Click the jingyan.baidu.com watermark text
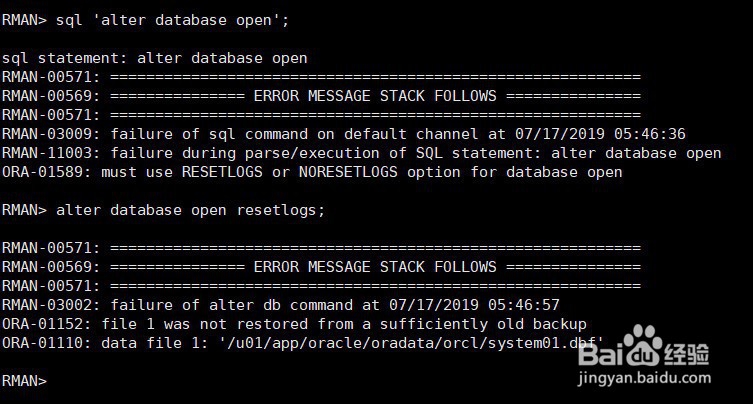 [644, 378]
